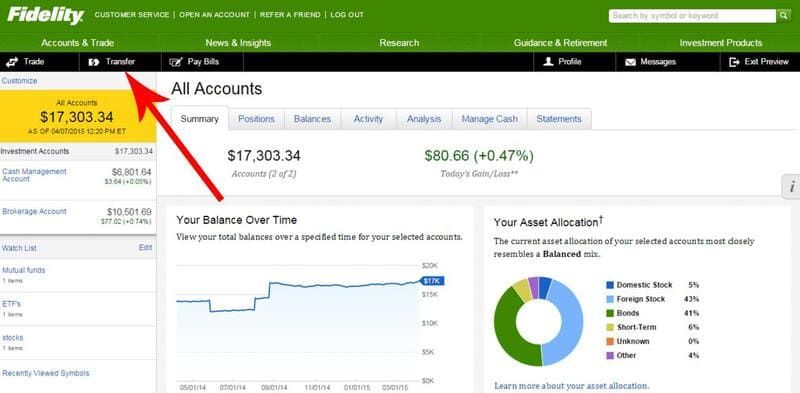The width and height of the screenshot is (800, 393).
Task: Click Learn more about your asset allocation
Action: click(x=571, y=385)
